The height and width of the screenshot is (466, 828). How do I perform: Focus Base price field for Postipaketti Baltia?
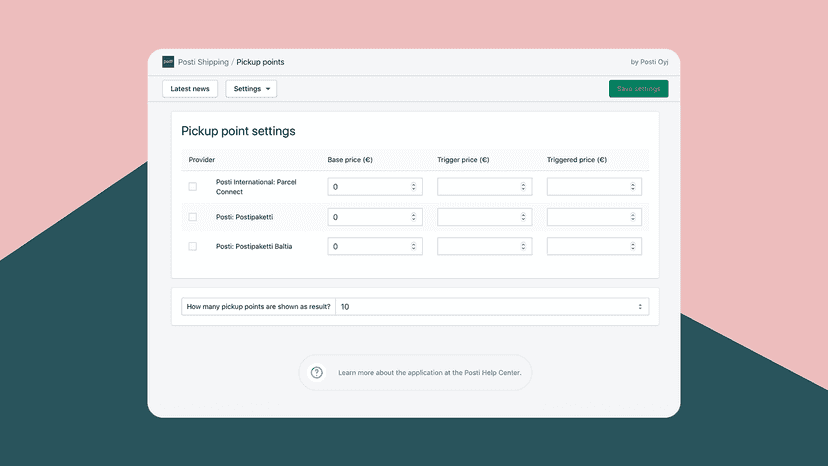(x=375, y=246)
